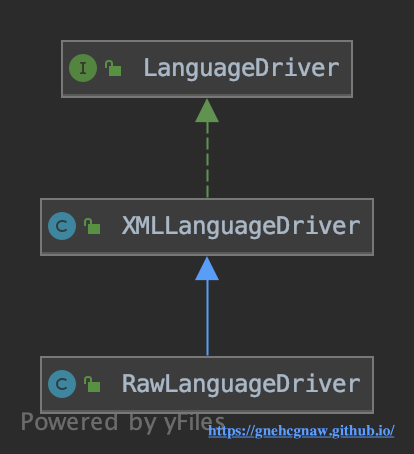
Task: Click the blue solid inheritance arrowhead
Action: (207, 269)
